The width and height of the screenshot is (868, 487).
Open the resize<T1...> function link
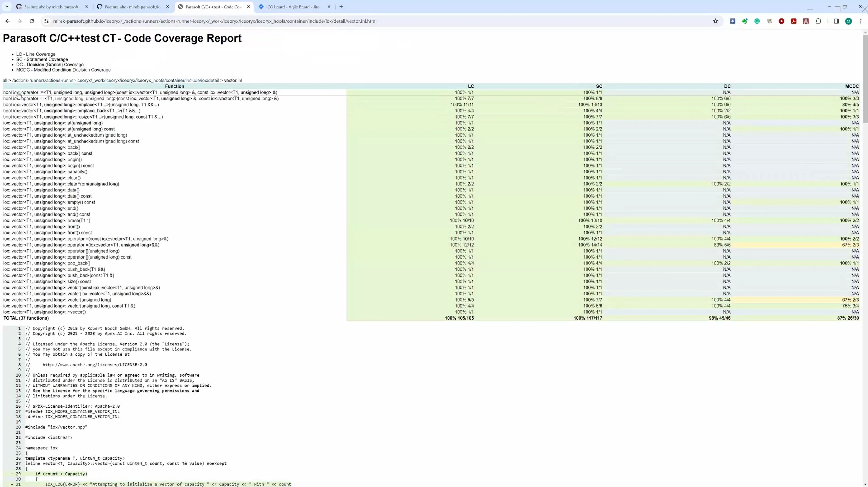pos(83,117)
